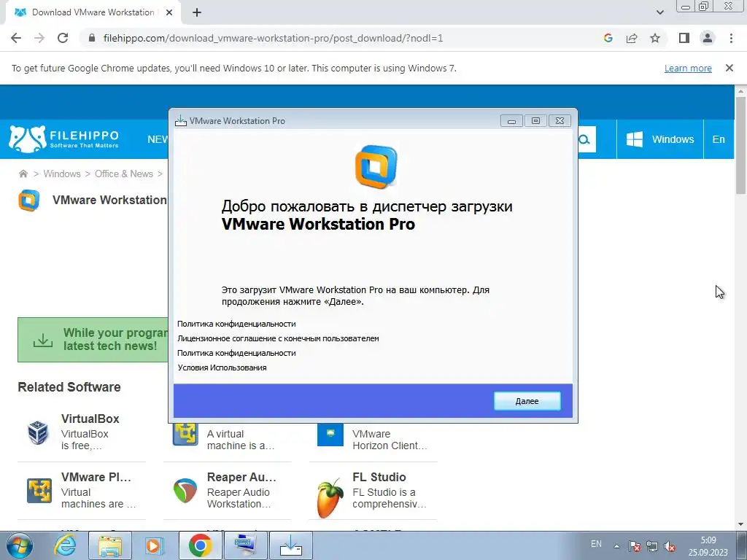Click the VMware Horizon Client icon

330,435
